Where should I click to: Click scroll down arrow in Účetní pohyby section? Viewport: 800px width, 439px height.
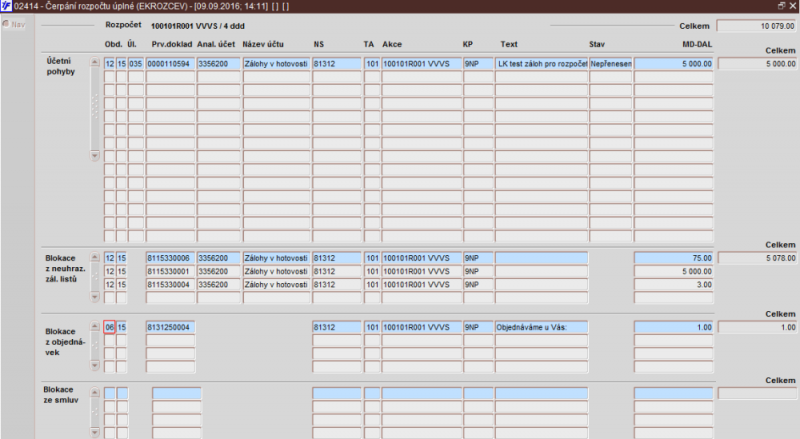click(94, 155)
